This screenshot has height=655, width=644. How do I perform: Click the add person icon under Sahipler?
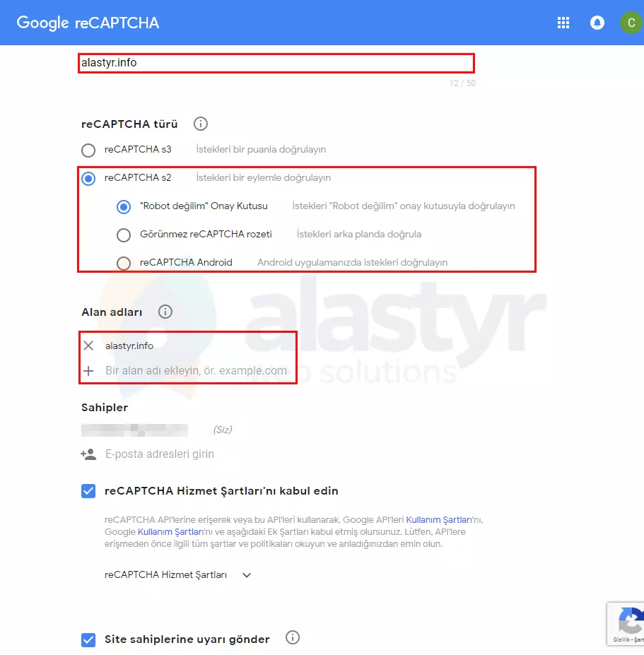(x=88, y=454)
